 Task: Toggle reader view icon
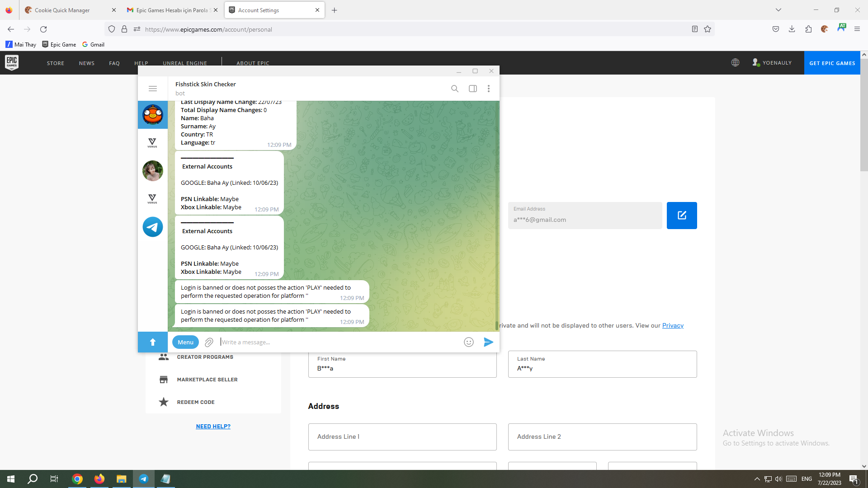pyautogui.click(x=695, y=29)
